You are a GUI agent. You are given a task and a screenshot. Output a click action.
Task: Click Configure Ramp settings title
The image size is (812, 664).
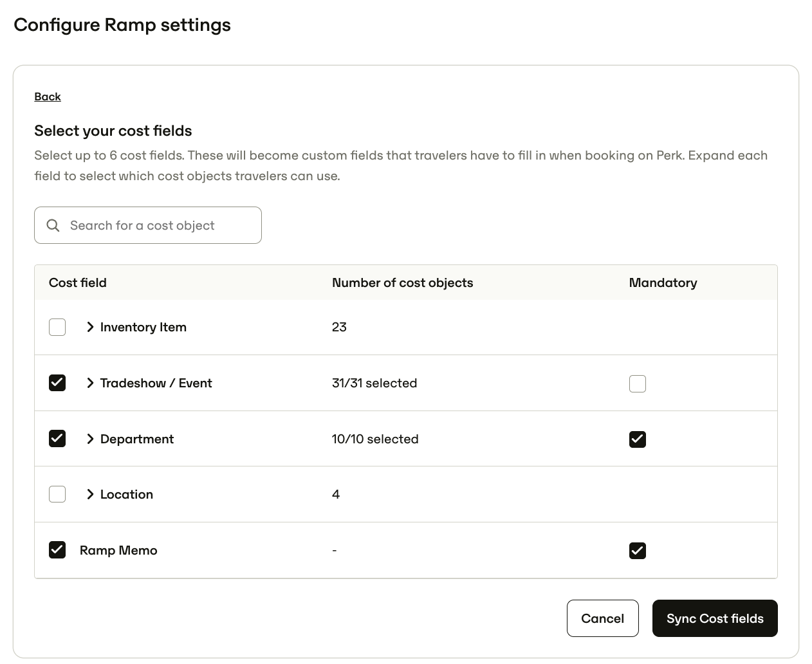point(122,24)
